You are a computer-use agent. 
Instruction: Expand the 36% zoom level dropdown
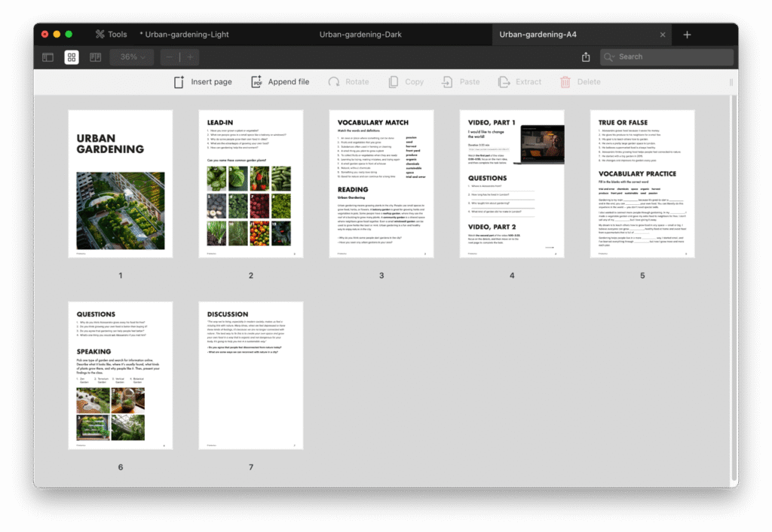point(132,57)
